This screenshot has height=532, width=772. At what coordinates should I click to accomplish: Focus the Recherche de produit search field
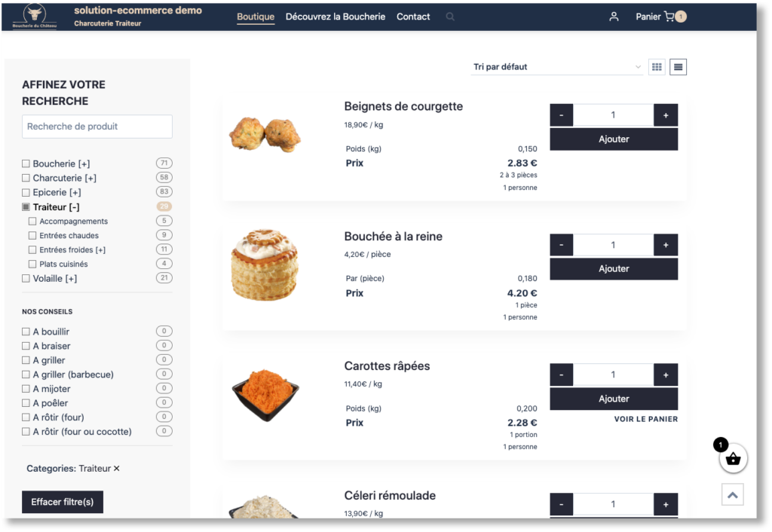point(97,127)
